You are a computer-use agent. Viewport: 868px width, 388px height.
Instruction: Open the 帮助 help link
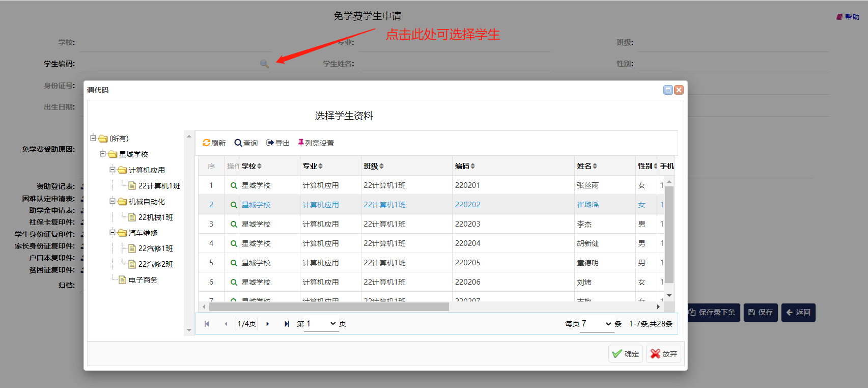coord(848,17)
